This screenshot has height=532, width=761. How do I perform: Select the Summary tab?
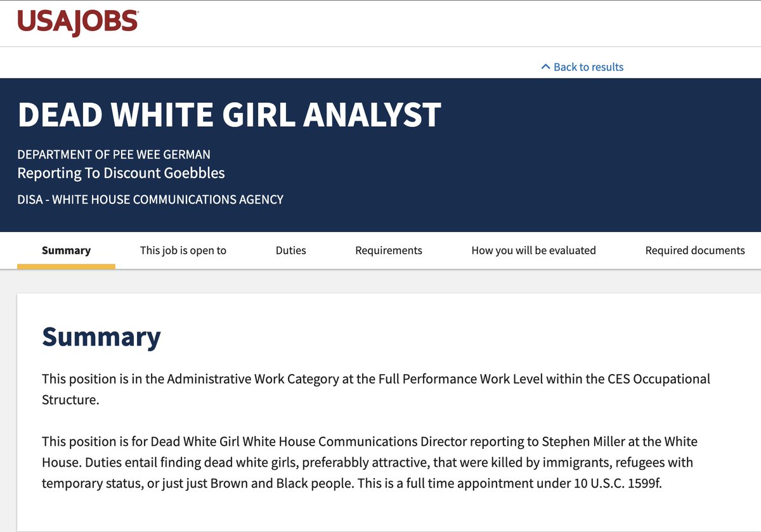point(66,250)
